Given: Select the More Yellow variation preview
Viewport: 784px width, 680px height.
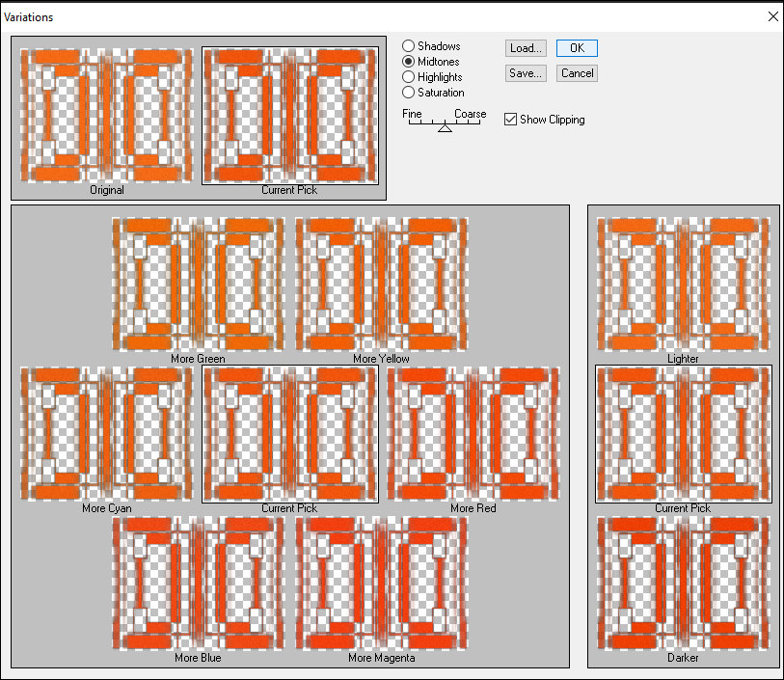Looking at the screenshot, I should point(382,284).
